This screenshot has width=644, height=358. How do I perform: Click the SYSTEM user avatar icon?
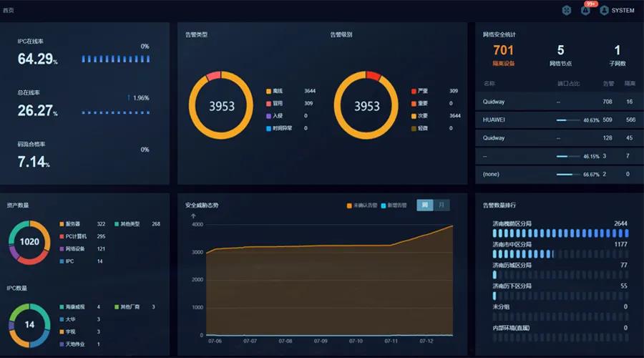pos(605,11)
